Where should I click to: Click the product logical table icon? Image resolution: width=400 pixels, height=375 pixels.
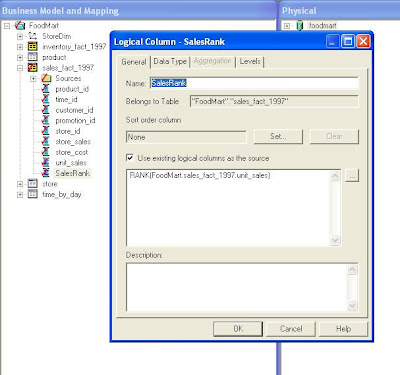pos(33,57)
